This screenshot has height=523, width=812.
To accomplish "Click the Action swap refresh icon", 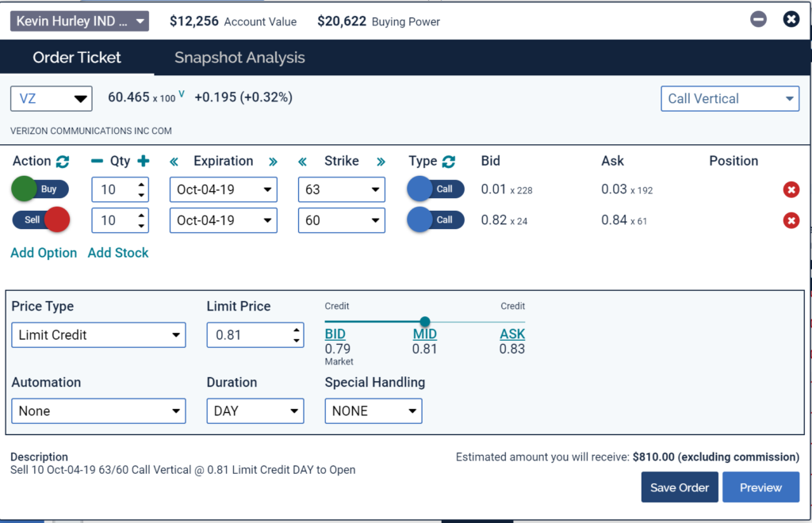I will point(63,161).
